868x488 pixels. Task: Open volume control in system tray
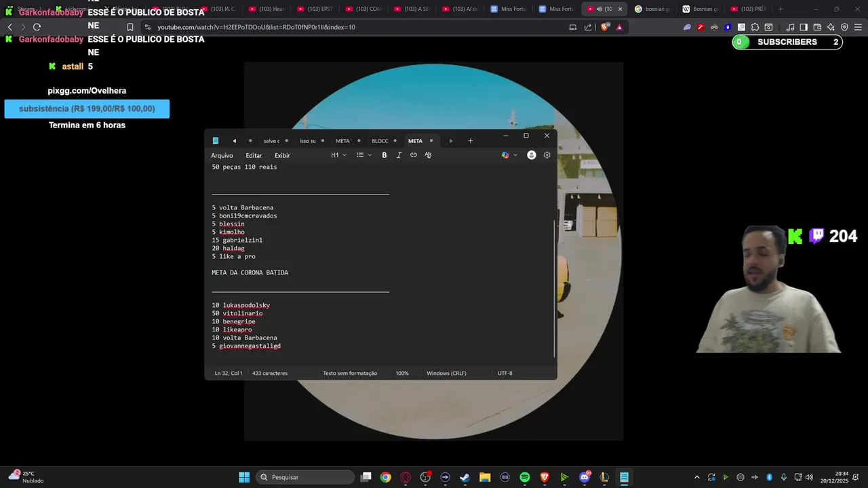tap(809, 477)
